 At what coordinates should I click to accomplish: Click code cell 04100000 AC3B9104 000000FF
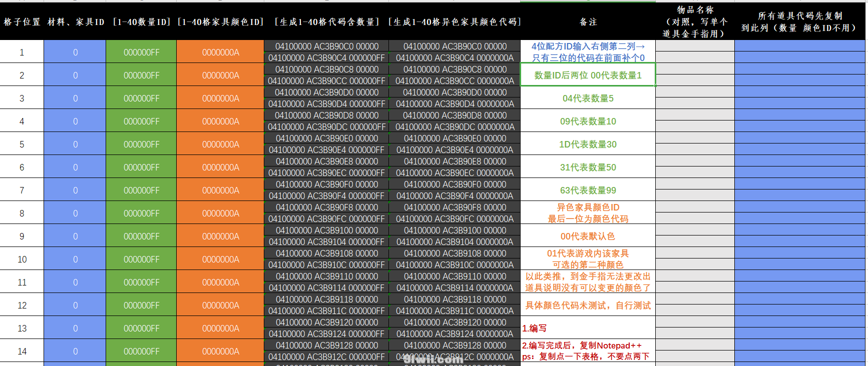pos(326,242)
